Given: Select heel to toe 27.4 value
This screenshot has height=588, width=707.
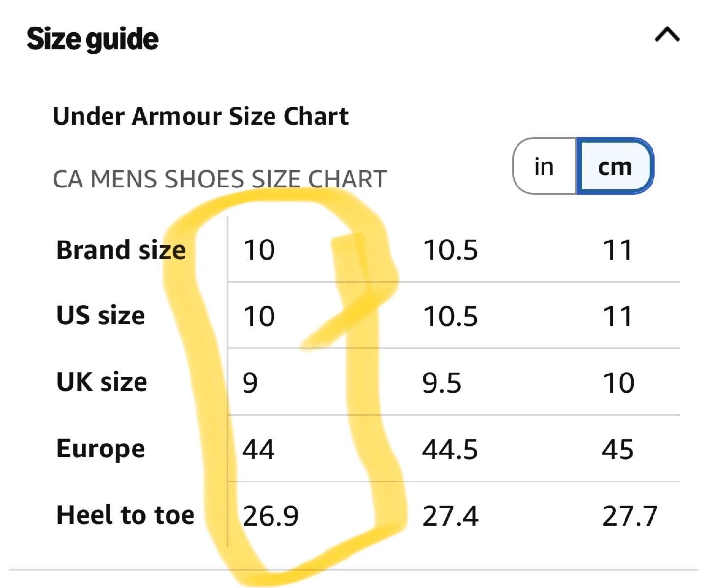Looking at the screenshot, I should (x=450, y=516).
